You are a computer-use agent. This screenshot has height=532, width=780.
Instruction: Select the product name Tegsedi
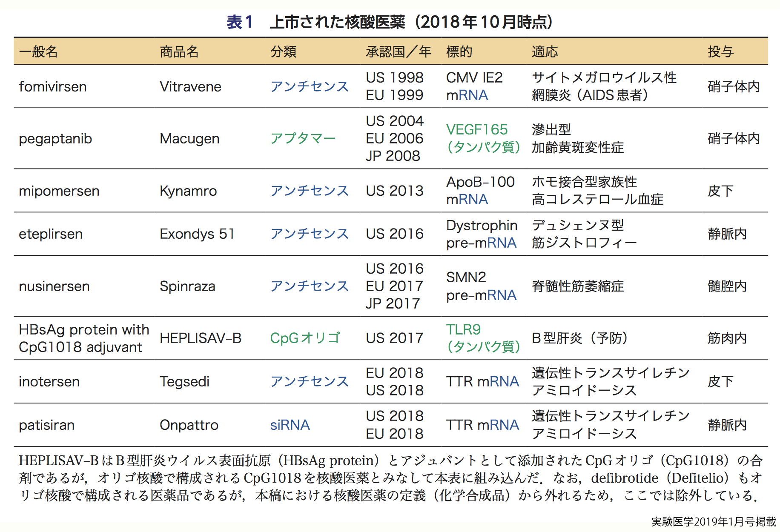pos(184,382)
